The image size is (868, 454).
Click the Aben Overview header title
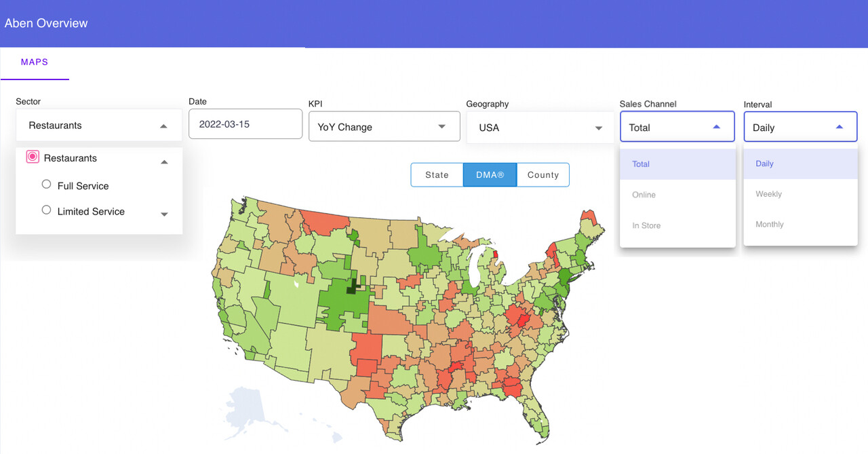[x=46, y=22]
